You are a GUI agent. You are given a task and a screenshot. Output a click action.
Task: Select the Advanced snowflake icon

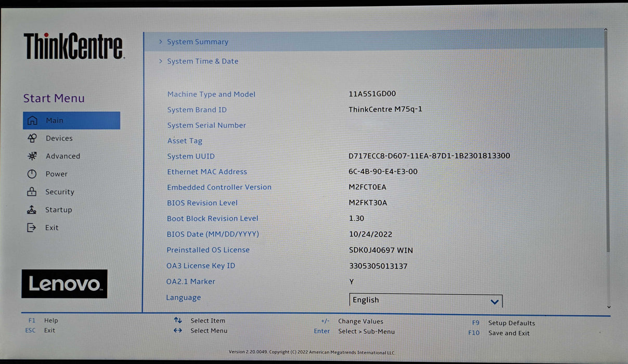pos(32,156)
